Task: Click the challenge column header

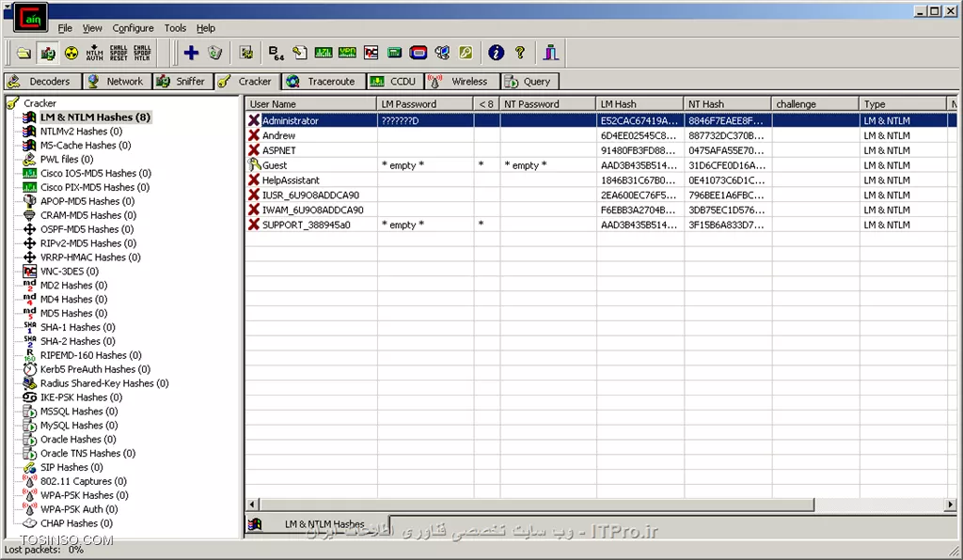Action: point(815,104)
